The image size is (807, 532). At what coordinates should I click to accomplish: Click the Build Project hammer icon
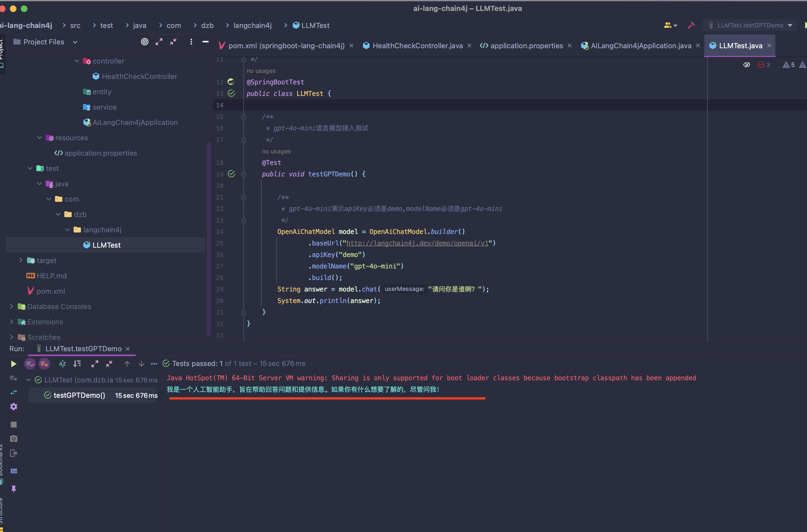click(692, 25)
